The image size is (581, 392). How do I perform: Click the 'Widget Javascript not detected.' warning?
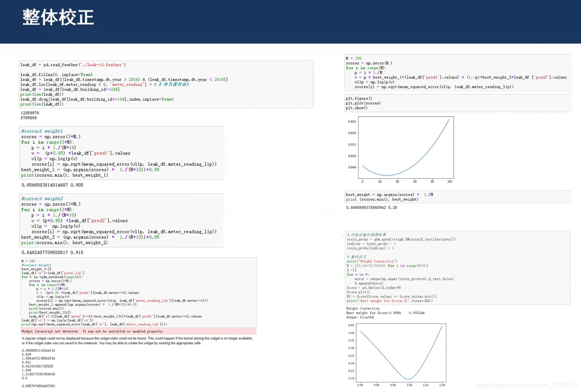(138, 331)
